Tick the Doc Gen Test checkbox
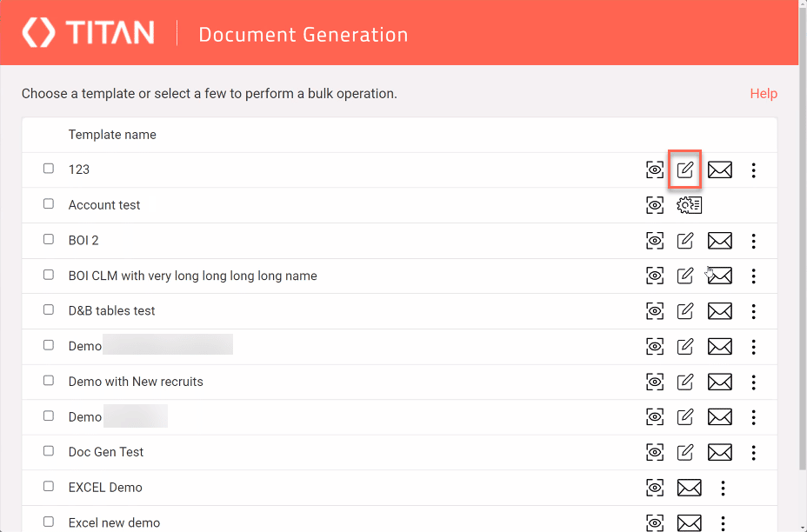The image size is (807, 532). [x=49, y=451]
